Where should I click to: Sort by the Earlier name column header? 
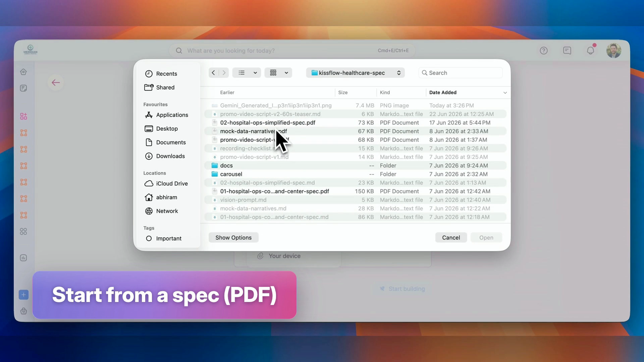[x=227, y=93]
